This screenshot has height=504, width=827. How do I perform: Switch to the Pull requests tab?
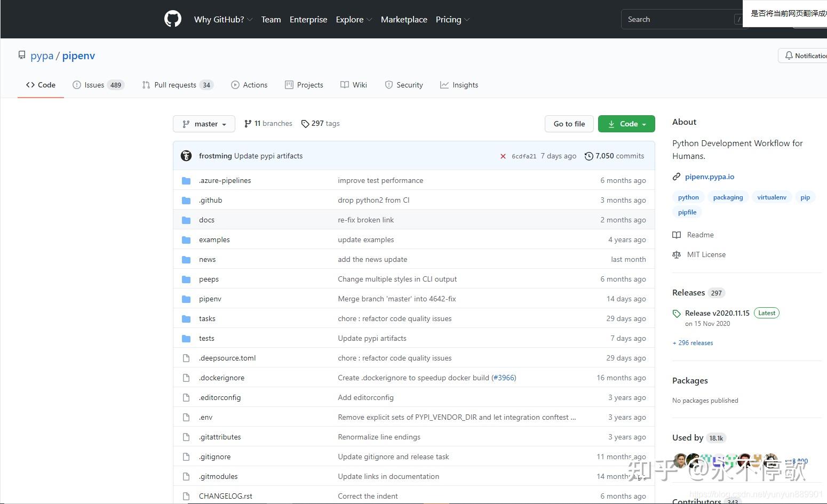click(178, 85)
